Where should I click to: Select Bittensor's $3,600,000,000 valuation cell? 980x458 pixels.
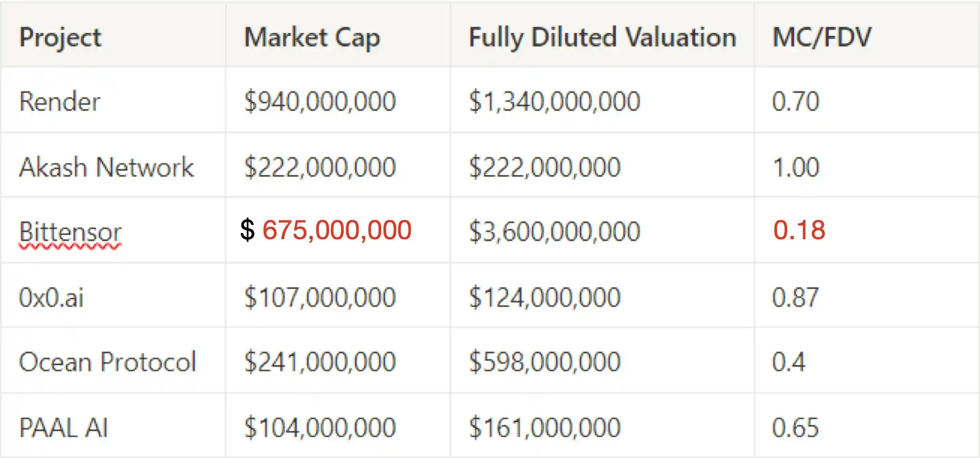pos(554,231)
